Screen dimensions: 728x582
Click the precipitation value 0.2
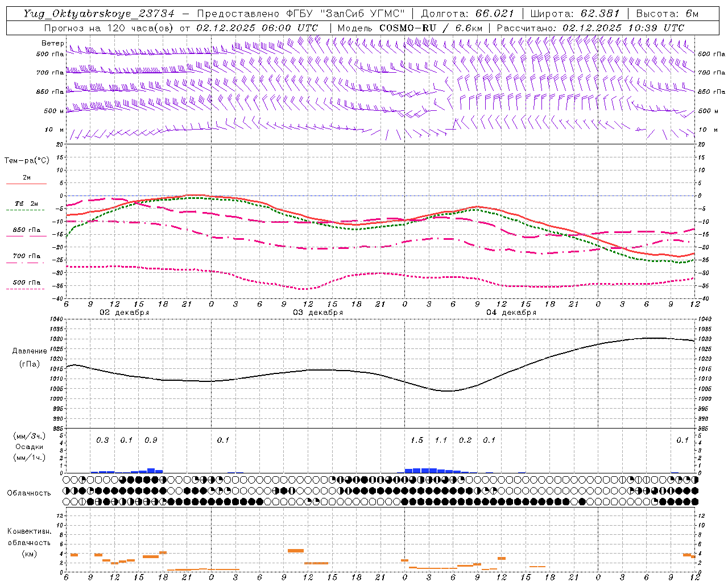[x=465, y=440]
